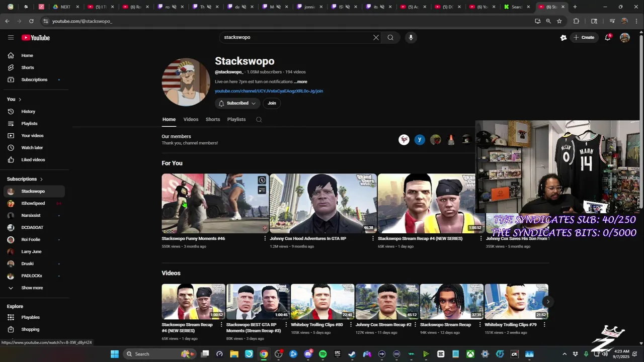Open Subscriptions feed in sidebar
The image size is (644, 362).
click(x=34, y=79)
